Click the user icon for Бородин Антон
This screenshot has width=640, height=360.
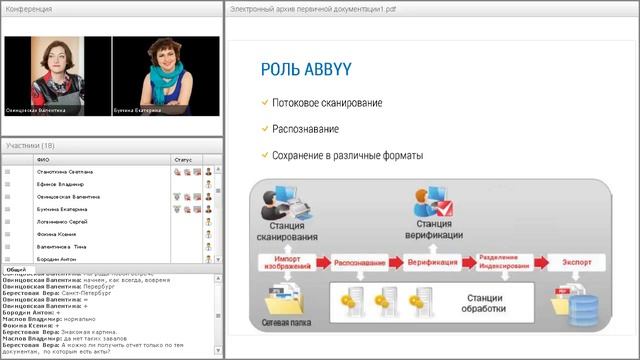coord(209,259)
